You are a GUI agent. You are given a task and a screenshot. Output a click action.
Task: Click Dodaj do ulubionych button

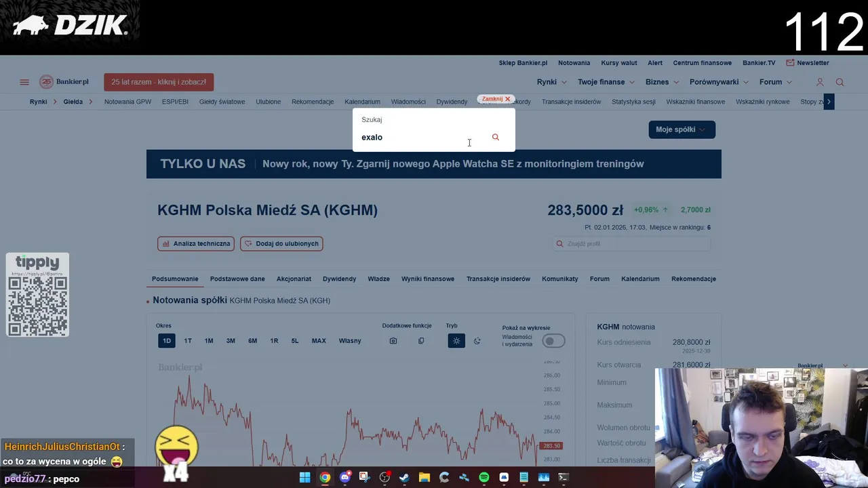pyautogui.click(x=281, y=243)
